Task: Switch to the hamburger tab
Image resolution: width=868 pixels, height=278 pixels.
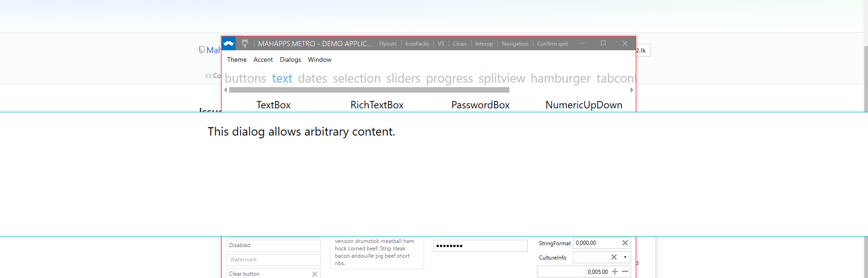Action: tap(561, 78)
